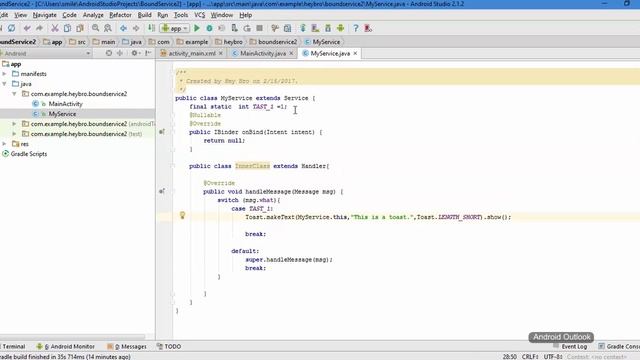Open the Navigate menu
The image size is (640, 360).
pos(44,15)
